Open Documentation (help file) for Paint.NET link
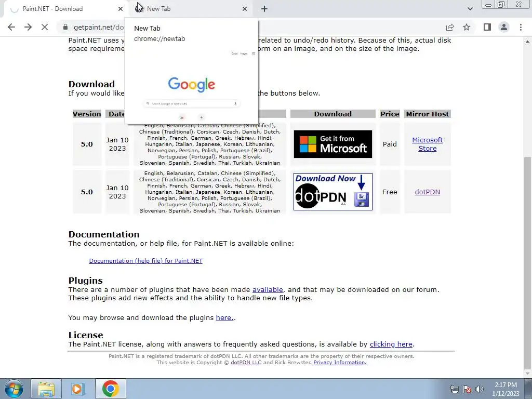The height and width of the screenshot is (399, 532). coord(145,261)
